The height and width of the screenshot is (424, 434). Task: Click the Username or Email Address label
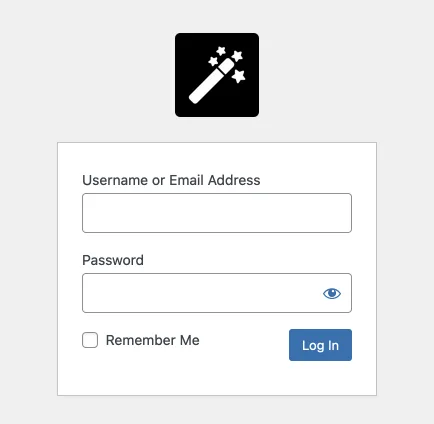pos(171,180)
